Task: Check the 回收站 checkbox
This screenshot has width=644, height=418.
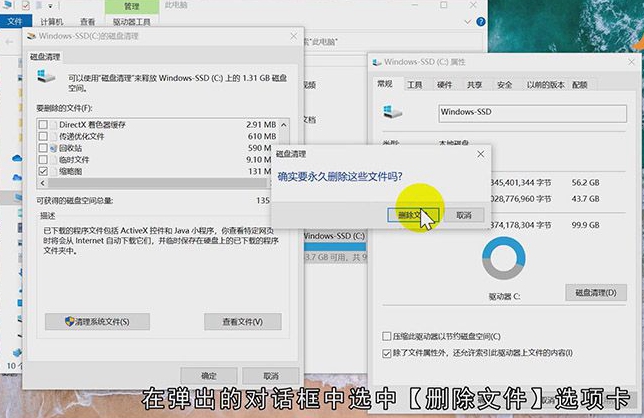Action: 43,147
